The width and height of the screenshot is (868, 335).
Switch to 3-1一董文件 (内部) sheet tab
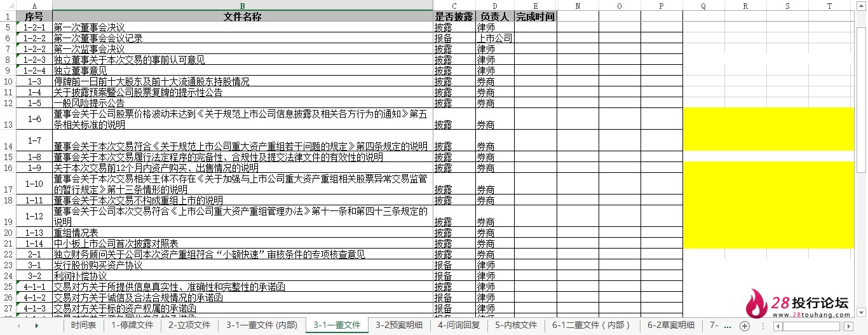[262, 325]
